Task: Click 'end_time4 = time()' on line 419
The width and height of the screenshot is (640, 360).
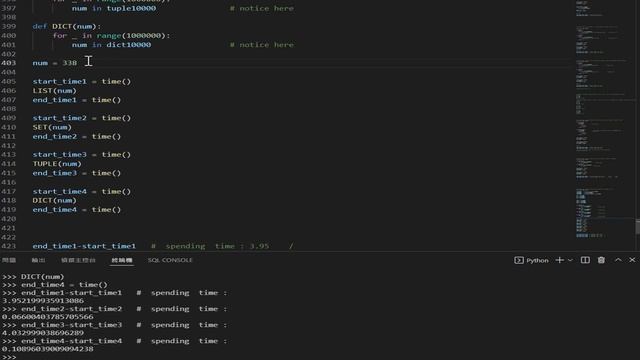Action: pos(77,209)
